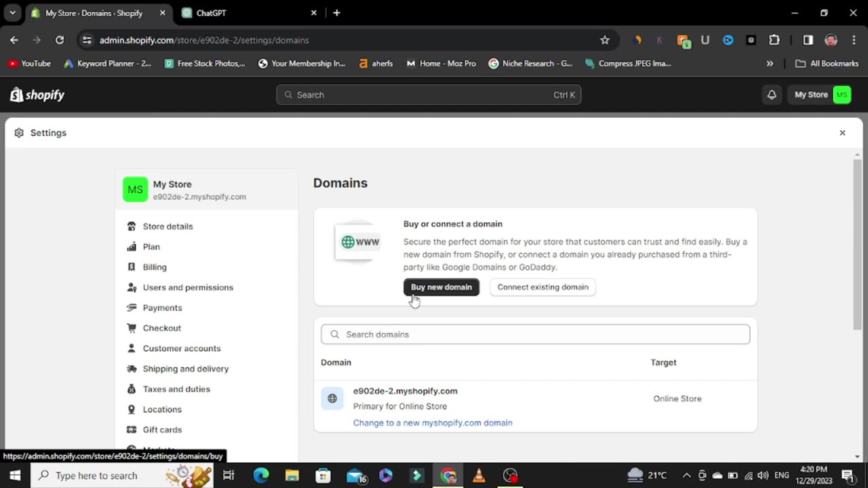The height and width of the screenshot is (488, 868).
Task: Click the top Shopify search field
Action: (429, 95)
